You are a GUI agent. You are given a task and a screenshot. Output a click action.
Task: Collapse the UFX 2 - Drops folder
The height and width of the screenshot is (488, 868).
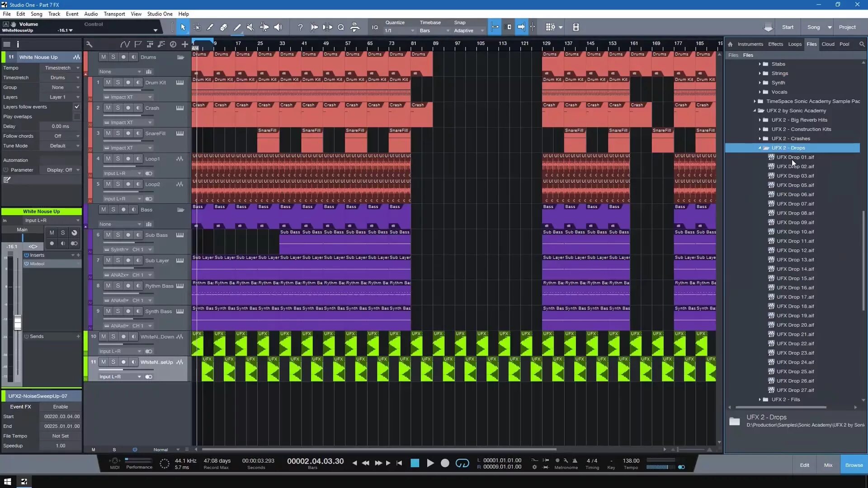pyautogui.click(x=759, y=148)
